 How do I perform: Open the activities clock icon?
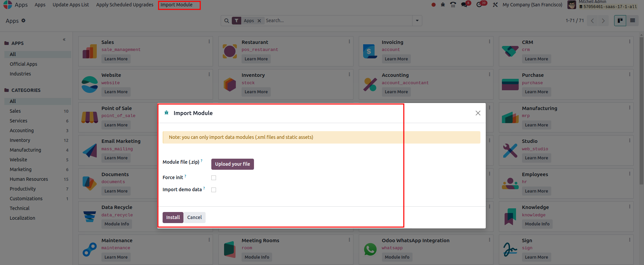point(479,5)
